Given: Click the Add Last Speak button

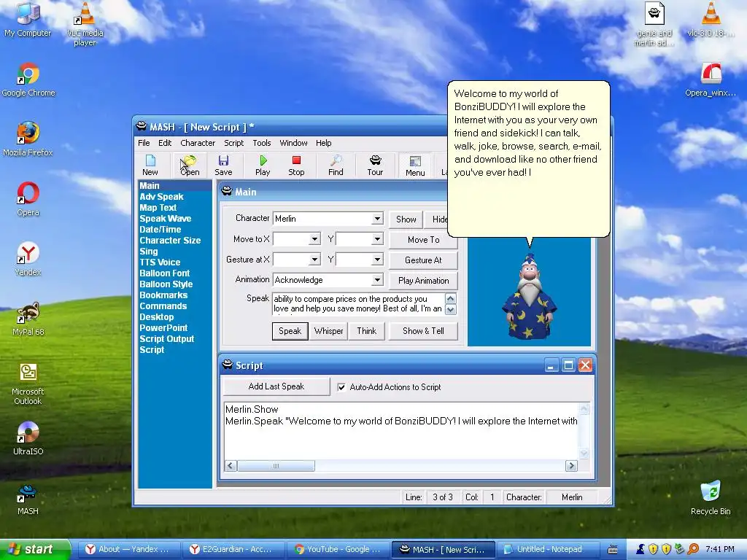Looking at the screenshot, I should (x=276, y=386).
